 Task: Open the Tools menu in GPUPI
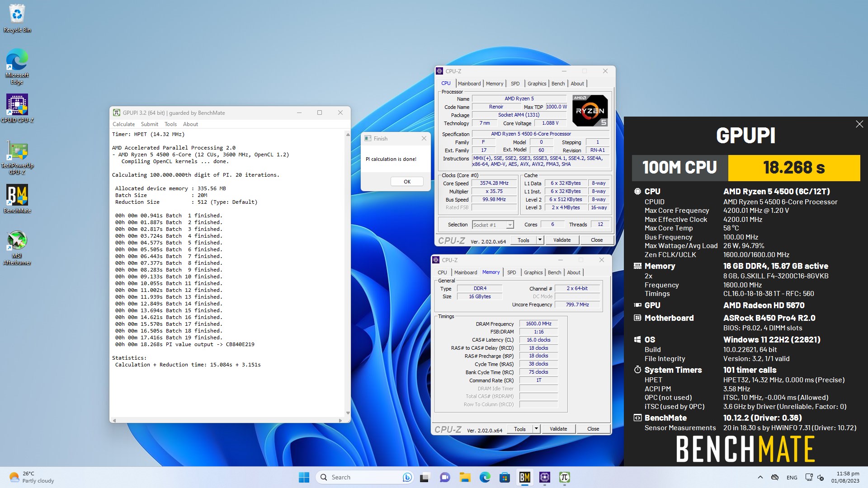170,124
